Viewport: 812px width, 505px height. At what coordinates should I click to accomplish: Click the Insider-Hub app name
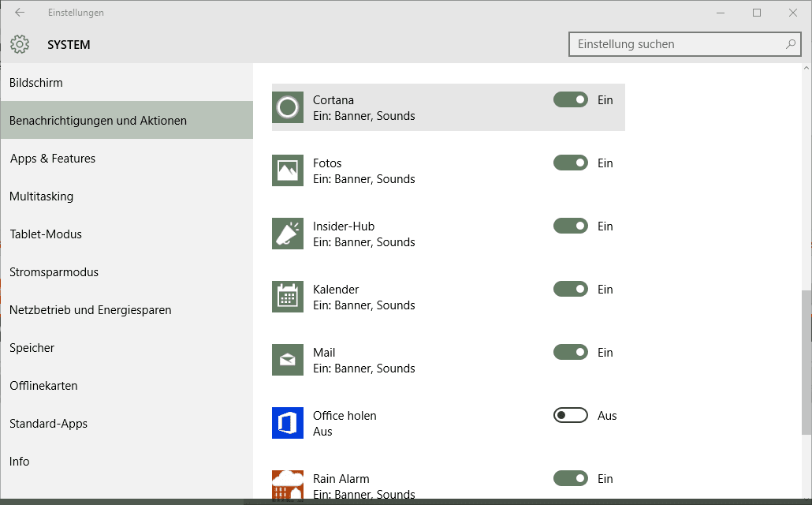pos(344,226)
